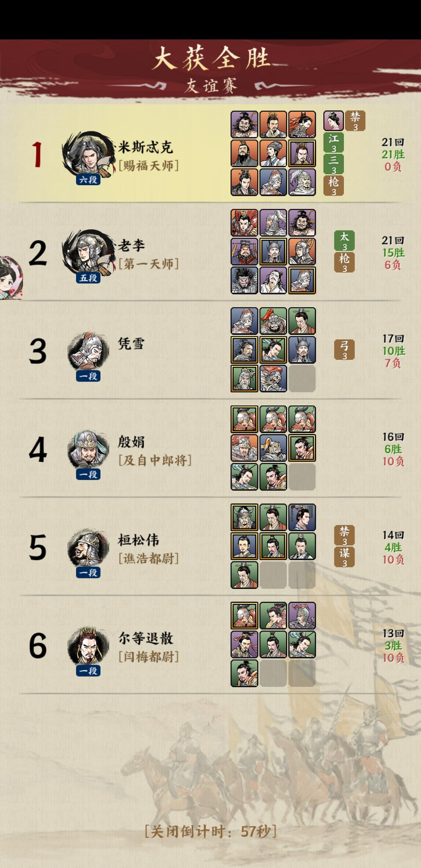Select the title 赐福天师
Image resolution: width=421 pixels, height=868 pixels.
148,165
